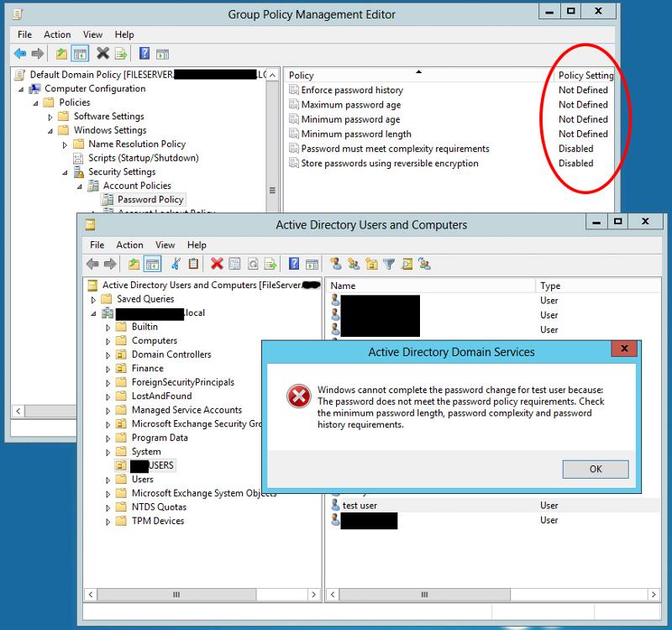Screen dimensions: 672x630
Task: Sort by the Policy column header
Action: 418,75
